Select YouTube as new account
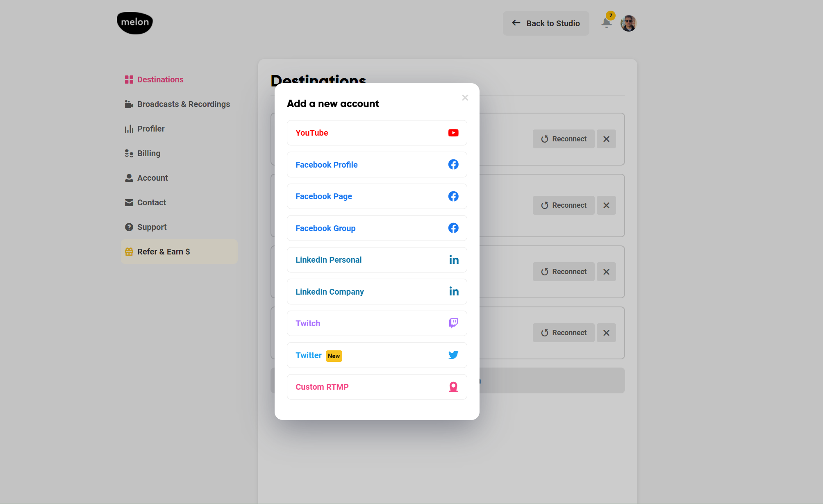This screenshot has width=823, height=504. pos(377,133)
